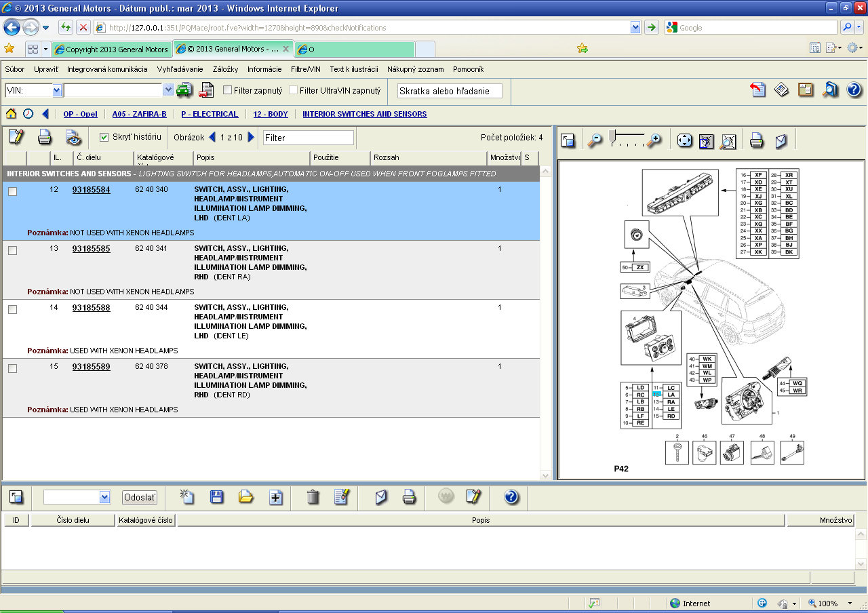Expand the dropdown beside the Odoslať button

click(x=104, y=497)
